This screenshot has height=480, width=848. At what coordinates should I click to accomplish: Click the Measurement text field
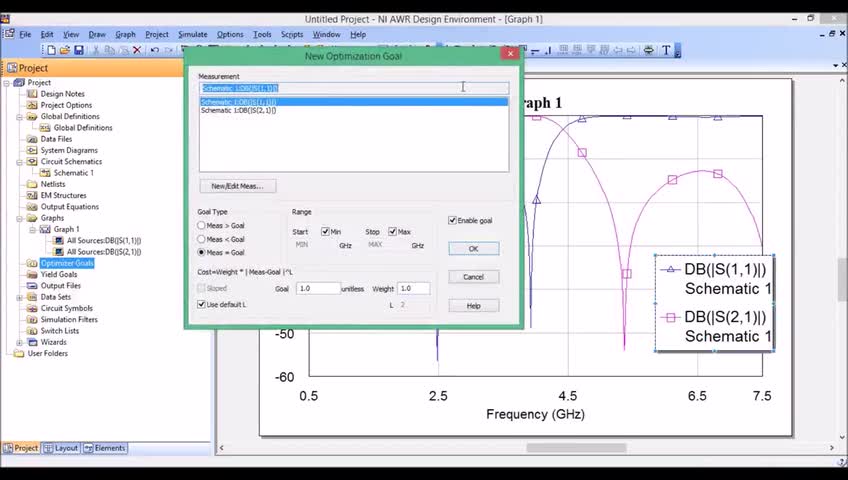coord(354,88)
